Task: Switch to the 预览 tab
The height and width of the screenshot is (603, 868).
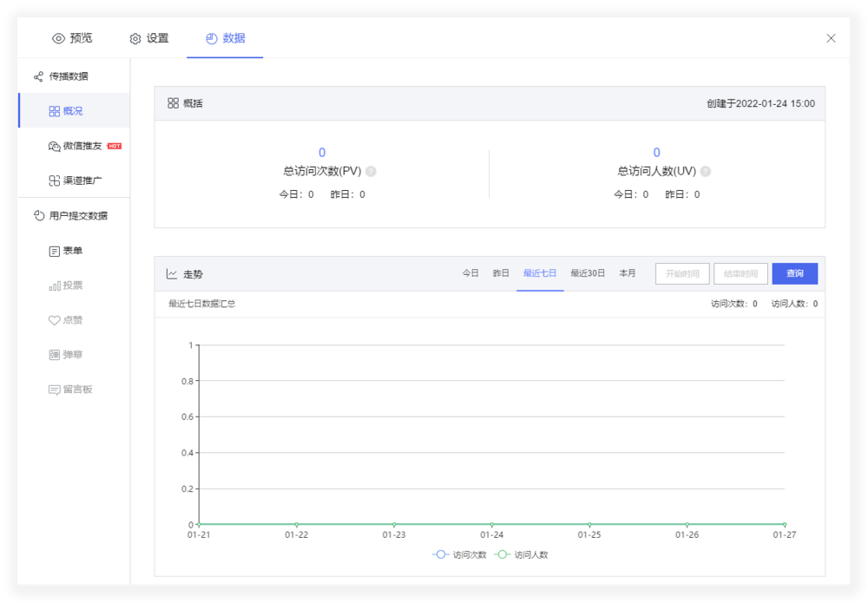Action: (x=72, y=38)
